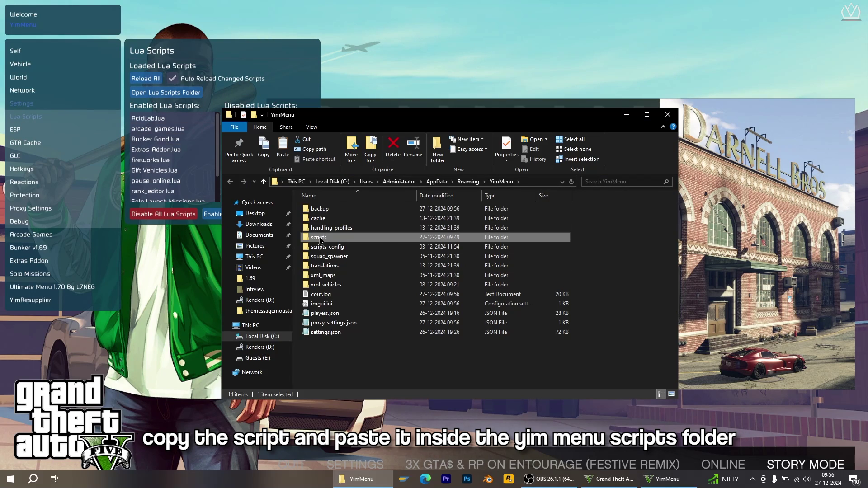Image resolution: width=868 pixels, height=488 pixels.
Task: Open Photoshop from taskbar
Action: pyautogui.click(x=467, y=479)
